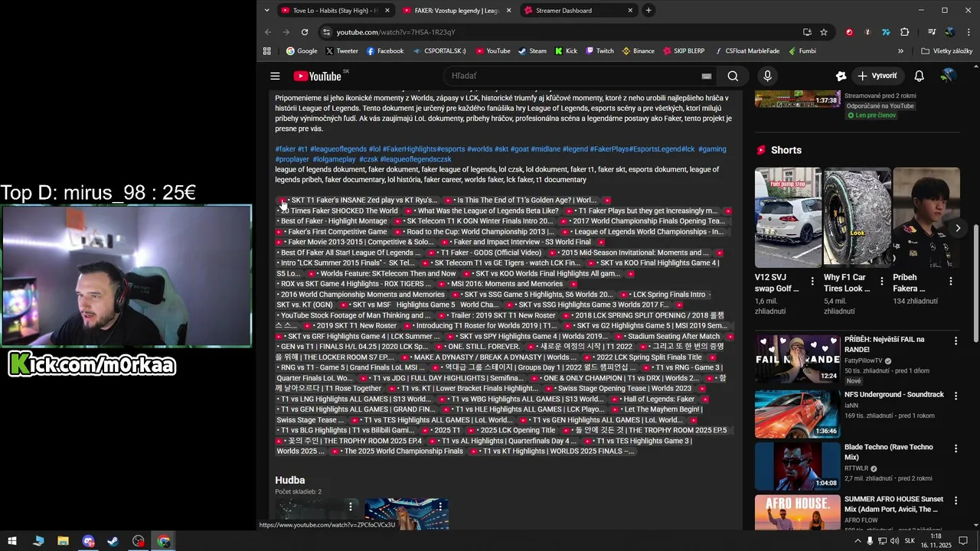Image resolution: width=980 pixels, height=551 pixels.
Task: Open options on first Hudba song card
Action: point(351,507)
